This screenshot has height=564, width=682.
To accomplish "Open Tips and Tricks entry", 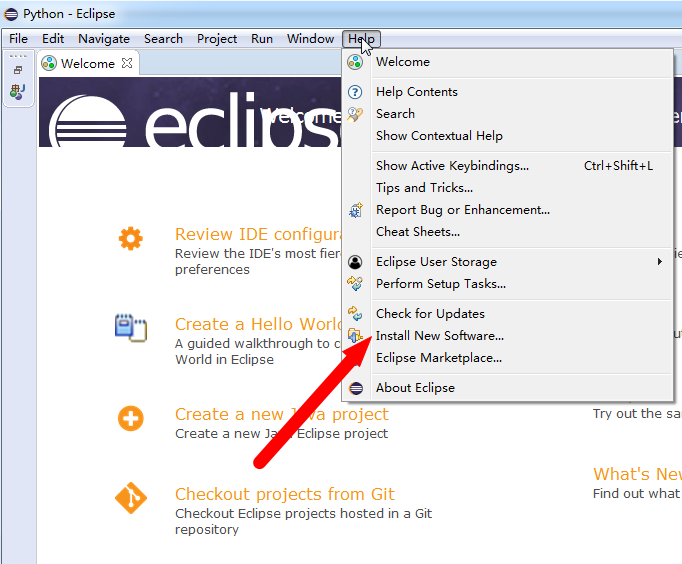I will point(508,188).
